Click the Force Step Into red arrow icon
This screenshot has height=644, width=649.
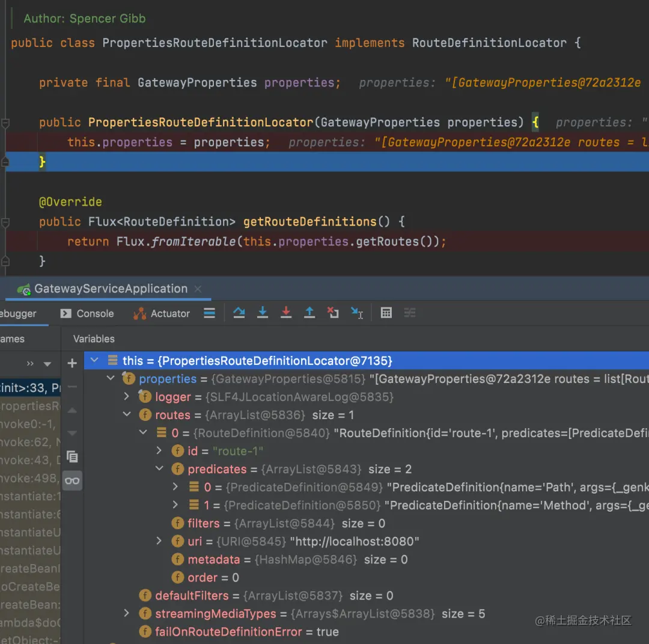coord(286,313)
